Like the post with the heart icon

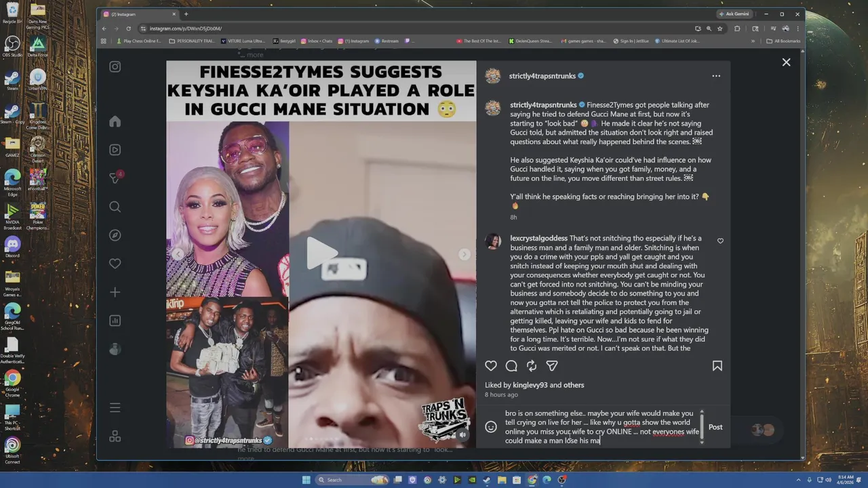click(491, 366)
